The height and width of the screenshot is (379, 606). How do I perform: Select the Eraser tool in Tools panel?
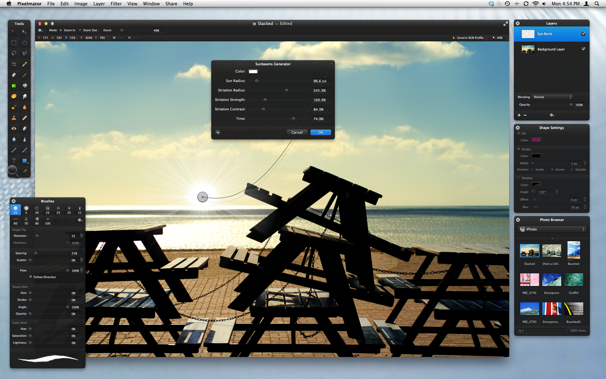tap(14, 75)
